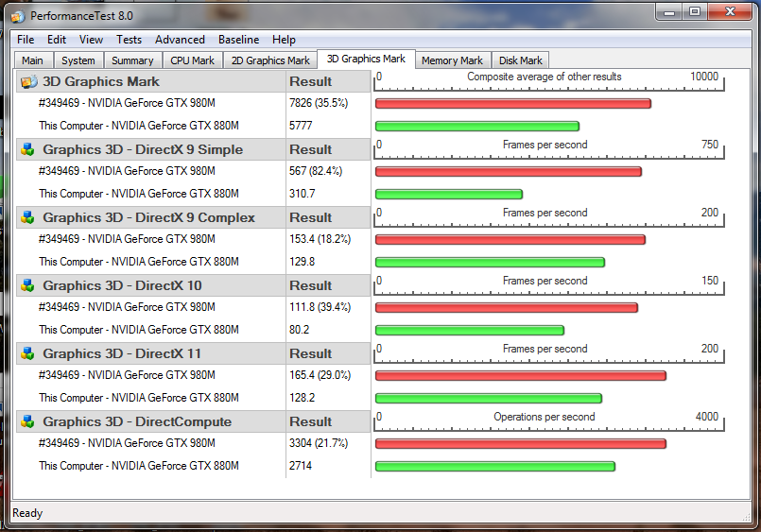This screenshot has width=761, height=532.
Task: Open the Help menu
Action: pos(284,40)
